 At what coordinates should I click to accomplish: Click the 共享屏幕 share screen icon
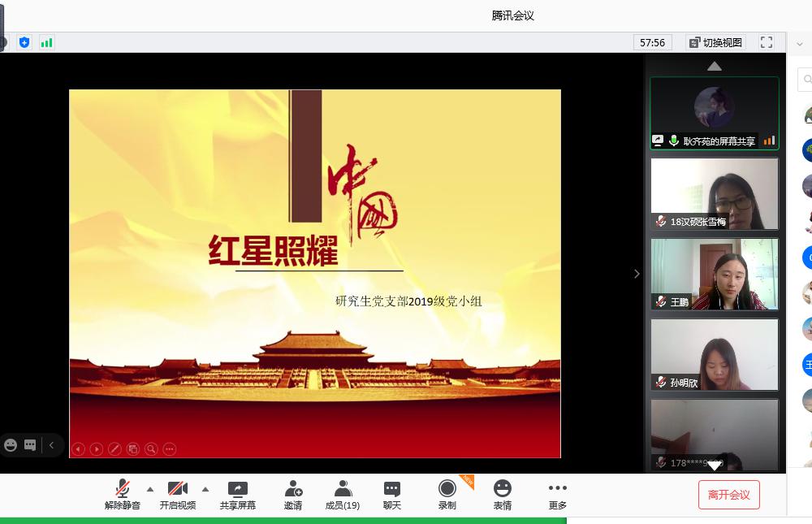[x=237, y=493]
